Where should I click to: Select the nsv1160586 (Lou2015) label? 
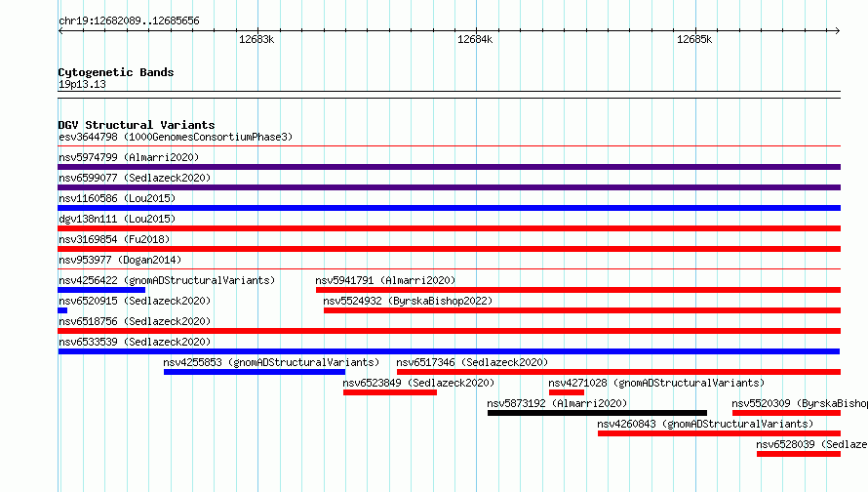coord(117,198)
